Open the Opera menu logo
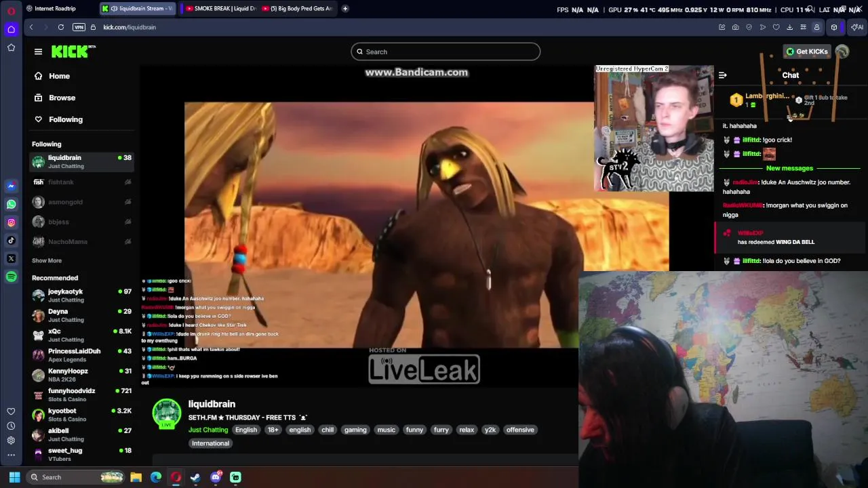This screenshot has width=868, height=488. point(11,11)
